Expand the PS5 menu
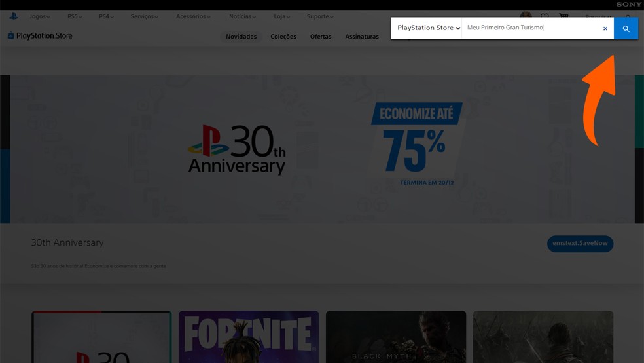 [75, 16]
